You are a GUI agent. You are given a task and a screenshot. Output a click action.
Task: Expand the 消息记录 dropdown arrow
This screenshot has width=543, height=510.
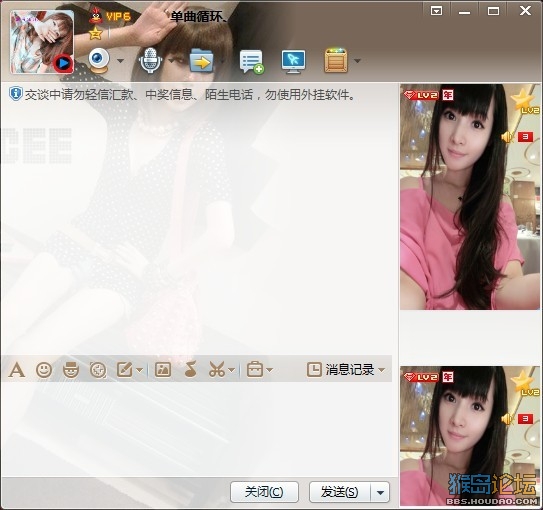[x=382, y=370]
